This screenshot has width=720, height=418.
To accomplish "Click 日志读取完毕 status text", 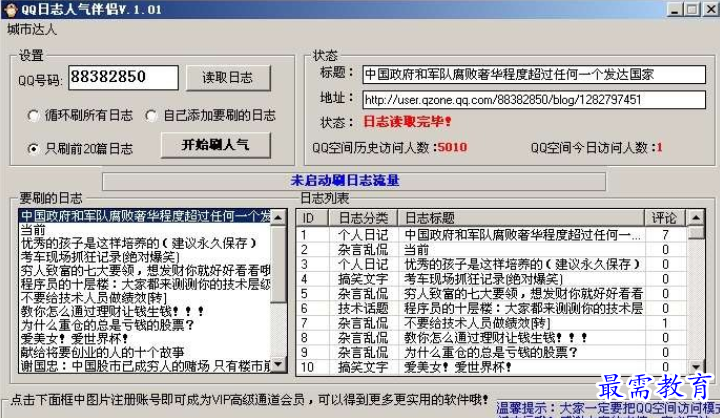I will pos(407,122).
